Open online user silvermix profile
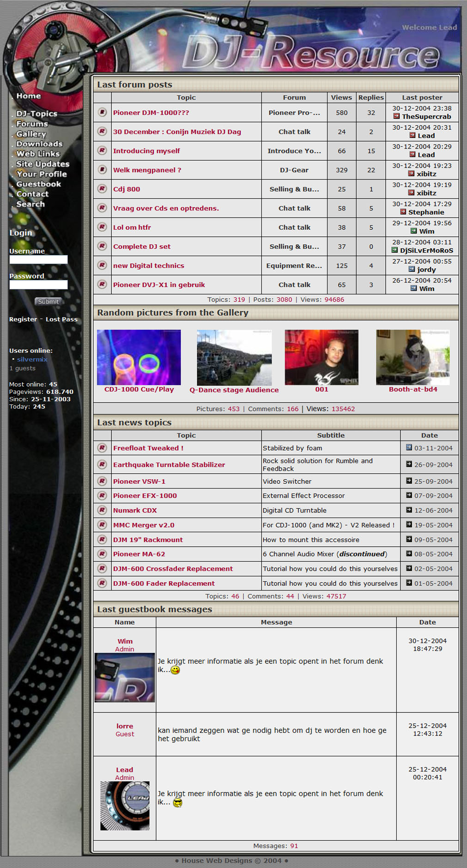Image resolution: width=467 pixels, height=868 pixels. [x=32, y=359]
